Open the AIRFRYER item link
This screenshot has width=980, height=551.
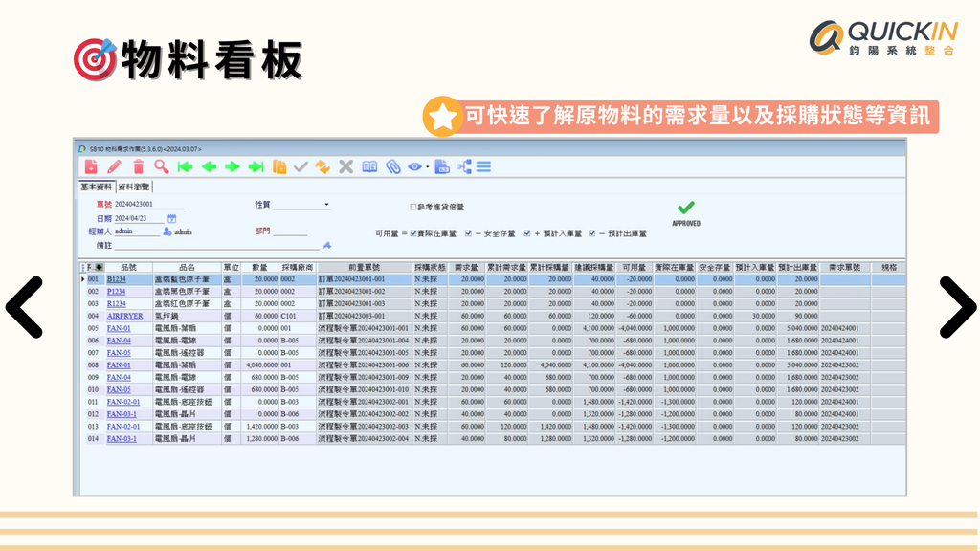point(125,316)
